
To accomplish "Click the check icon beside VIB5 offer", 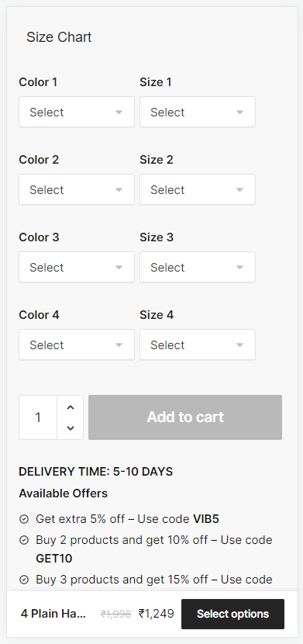I will point(24,520).
